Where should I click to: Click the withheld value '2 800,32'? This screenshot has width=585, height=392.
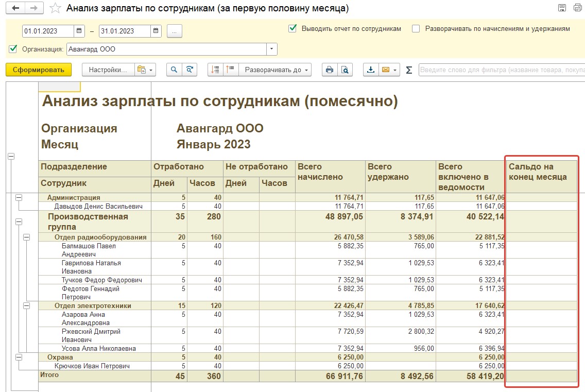tap(421, 332)
